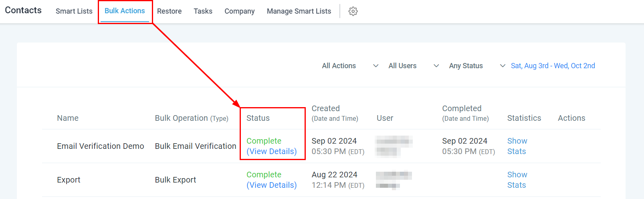Click the Statistics column header
The height and width of the screenshot is (199, 644).
524,118
